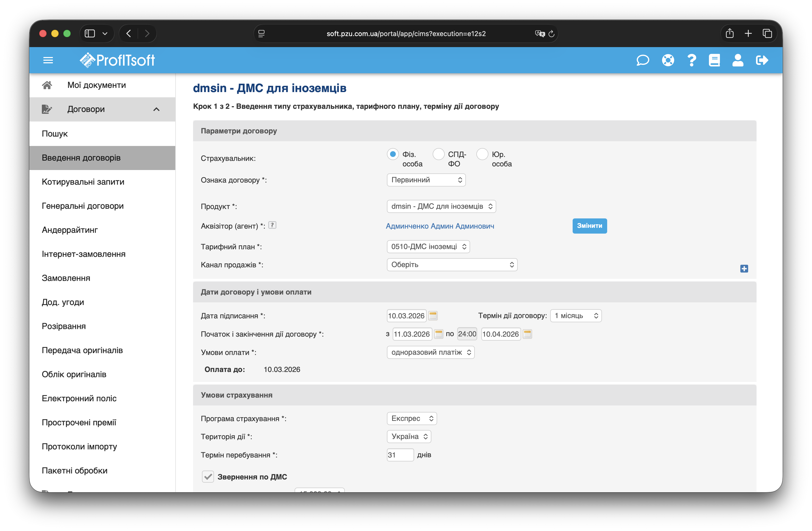812x531 pixels.
Task: Open the chat bubble icon in the header
Action: click(x=642, y=60)
